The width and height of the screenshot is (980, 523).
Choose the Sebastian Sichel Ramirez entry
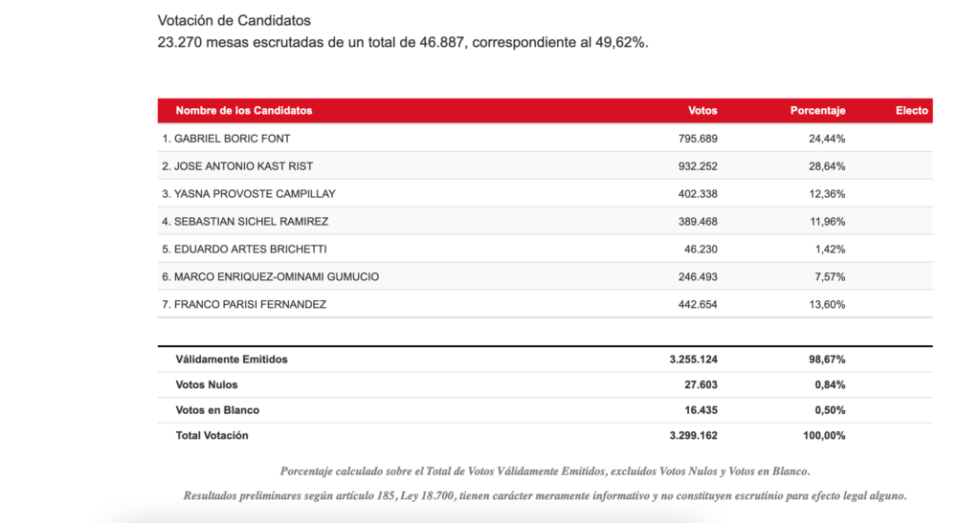tap(245, 222)
